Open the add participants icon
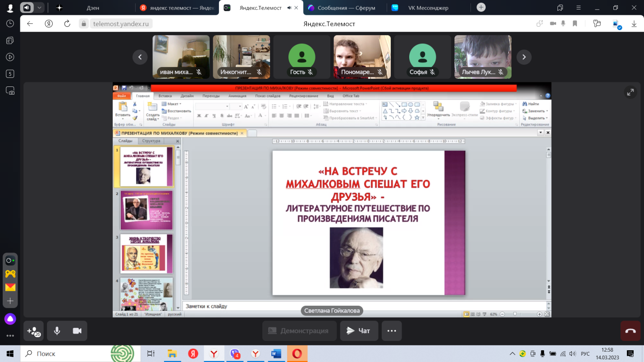Image resolution: width=644 pixels, height=362 pixels. point(34,331)
